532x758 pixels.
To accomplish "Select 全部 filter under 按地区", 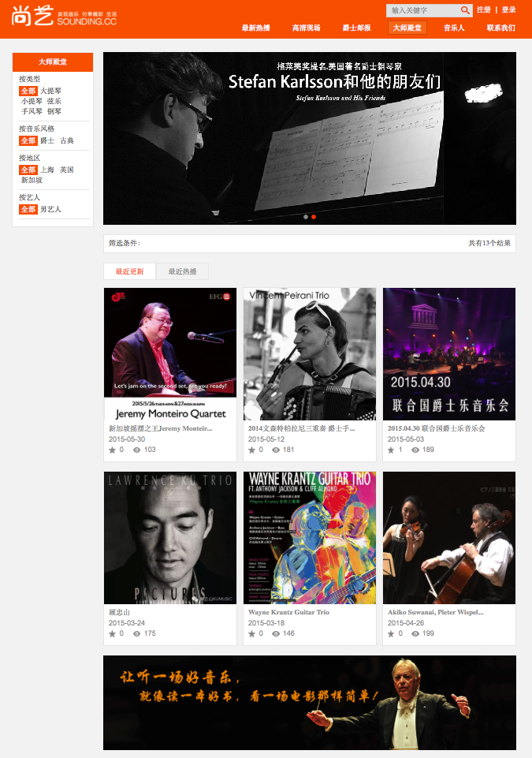I will coord(28,170).
